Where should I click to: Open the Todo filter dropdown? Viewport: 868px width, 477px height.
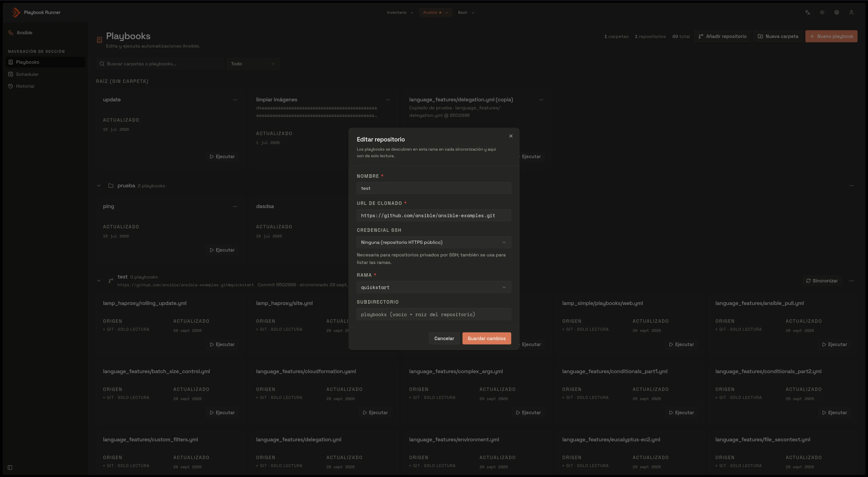[x=253, y=64]
